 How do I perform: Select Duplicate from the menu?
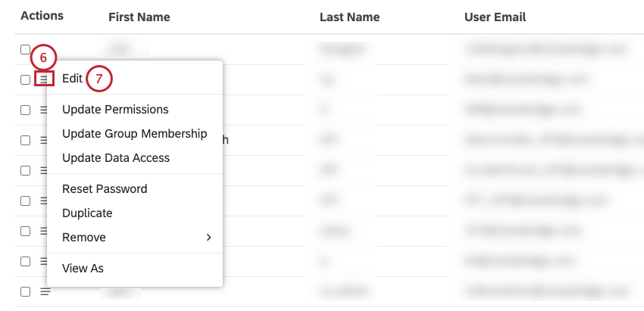click(87, 213)
